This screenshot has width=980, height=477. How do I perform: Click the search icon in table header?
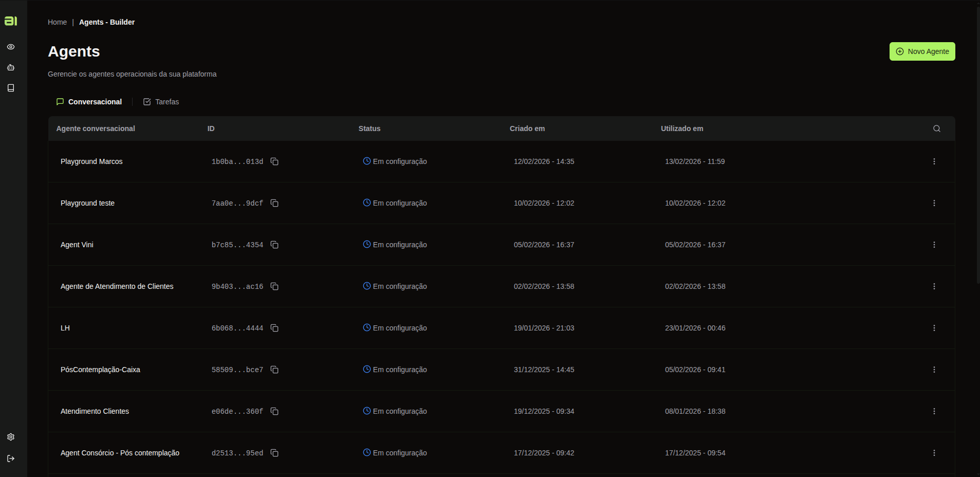click(x=936, y=129)
